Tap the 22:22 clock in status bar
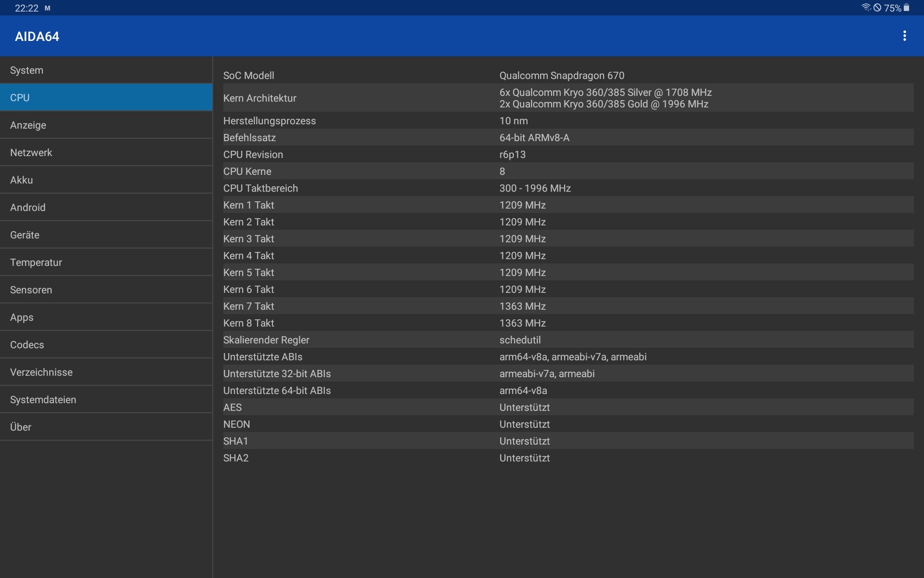The width and height of the screenshot is (924, 578). coord(26,8)
